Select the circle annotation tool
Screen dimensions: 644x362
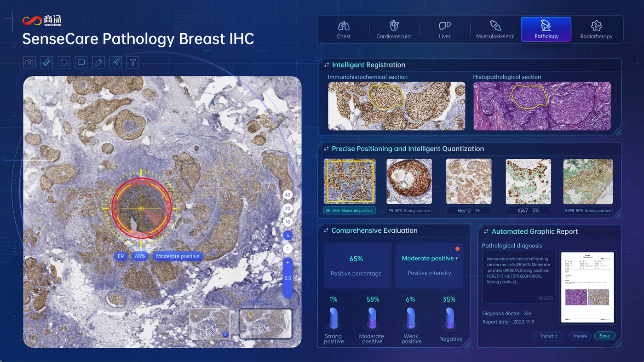click(64, 62)
